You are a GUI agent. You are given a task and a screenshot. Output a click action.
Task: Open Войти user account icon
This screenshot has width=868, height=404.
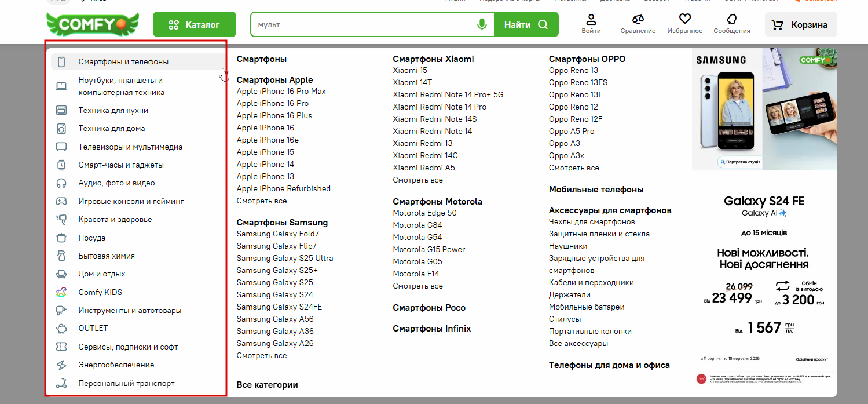click(591, 19)
